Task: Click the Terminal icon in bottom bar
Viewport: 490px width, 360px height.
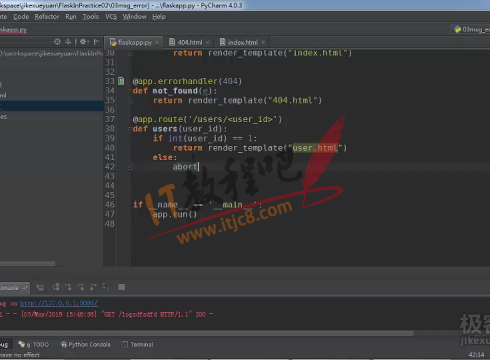Action: pyautogui.click(x=125, y=344)
